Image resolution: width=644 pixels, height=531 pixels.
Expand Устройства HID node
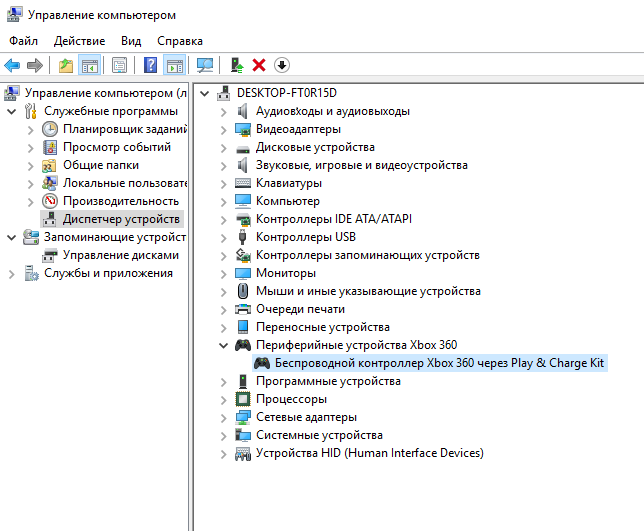(x=223, y=454)
